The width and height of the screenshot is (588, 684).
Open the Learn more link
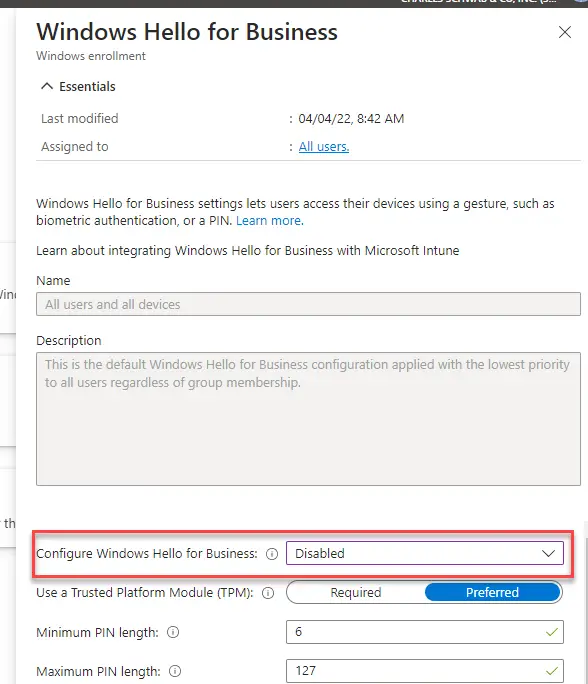point(270,221)
